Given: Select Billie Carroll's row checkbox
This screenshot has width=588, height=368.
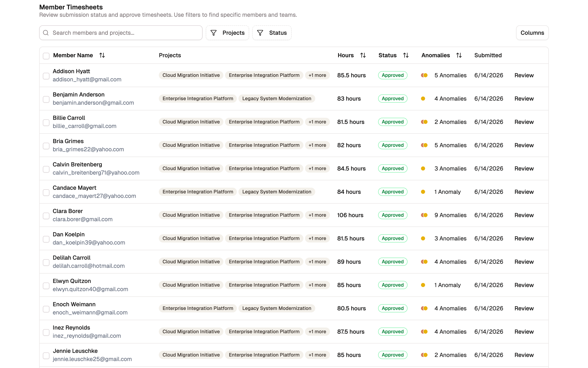Looking at the screenshot, I should click(46, 123).
